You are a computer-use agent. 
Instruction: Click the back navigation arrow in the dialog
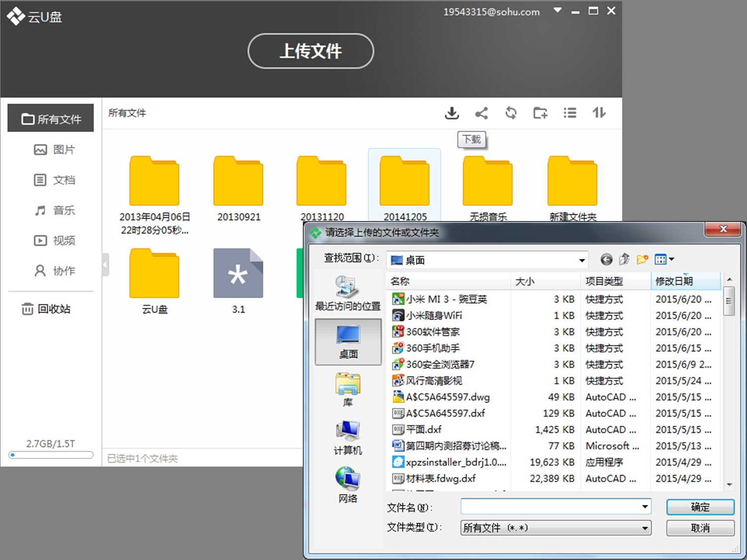[606, 259]
